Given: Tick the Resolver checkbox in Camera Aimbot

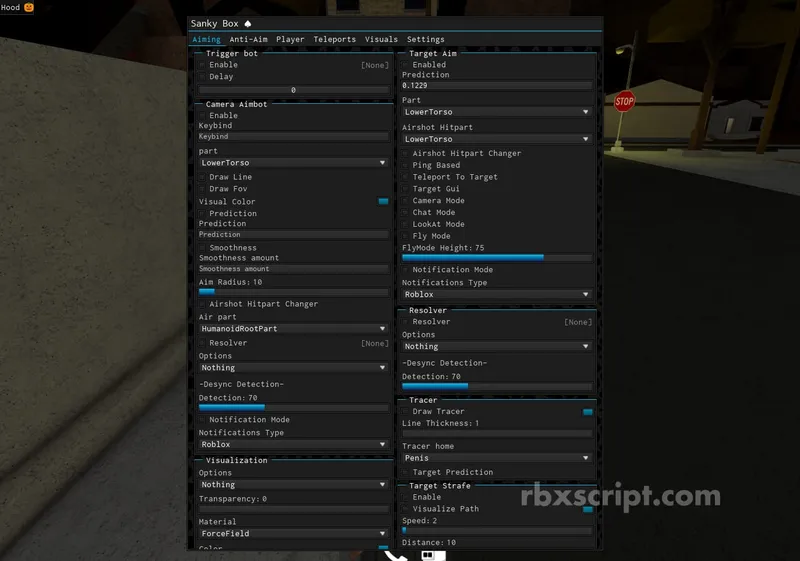Looking at the screenshot, I should click(x=202, y=343).
